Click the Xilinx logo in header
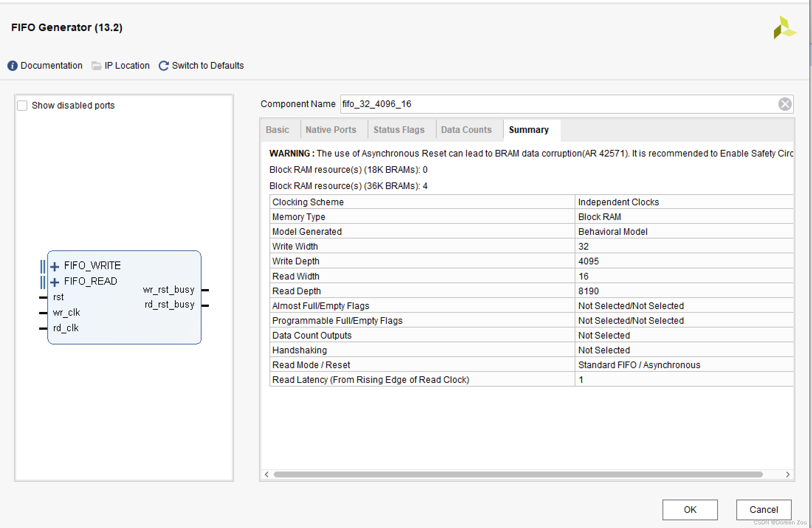The image size is (812, 528). (784, 28)
